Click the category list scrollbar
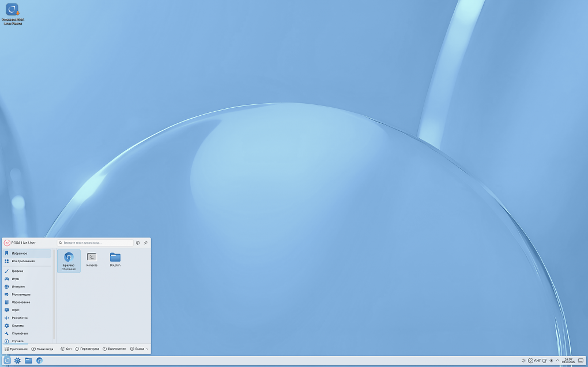This screenshot has width=588, height=367. point(54,294)
